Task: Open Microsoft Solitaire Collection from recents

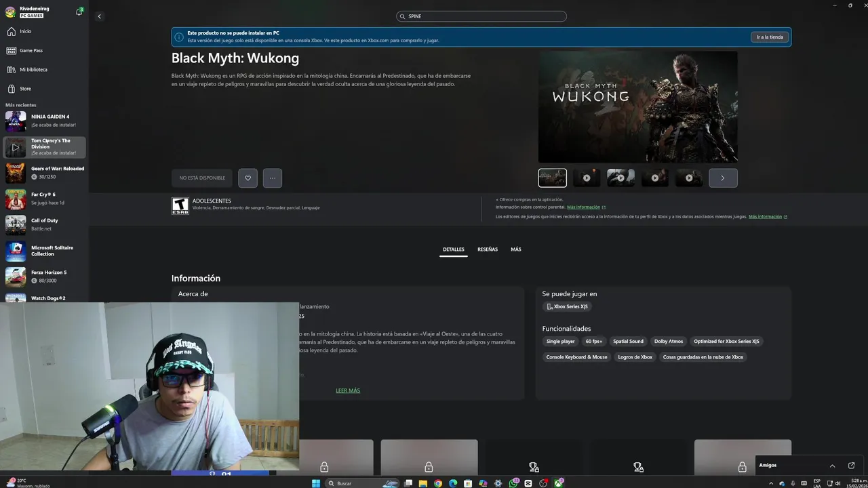Action: [44, 251]
